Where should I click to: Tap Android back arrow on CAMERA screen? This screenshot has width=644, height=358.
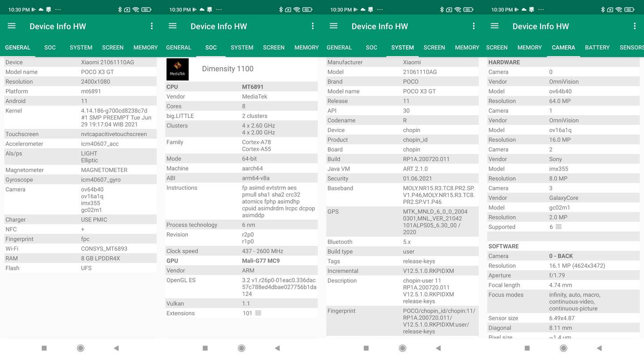(599, 348)
